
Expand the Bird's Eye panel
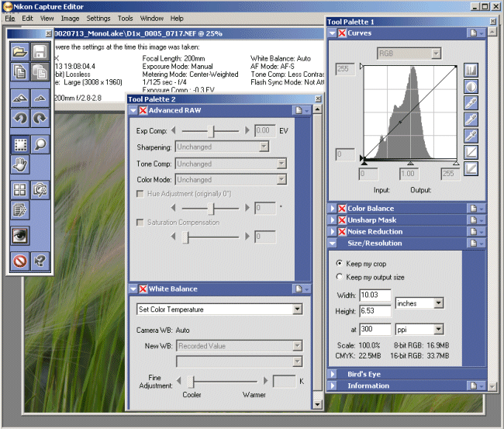[333, 374]
